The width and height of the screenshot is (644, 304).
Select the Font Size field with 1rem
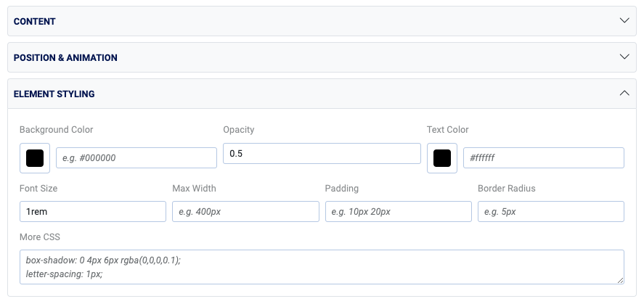pyautogui.click(x=93, y=212)
